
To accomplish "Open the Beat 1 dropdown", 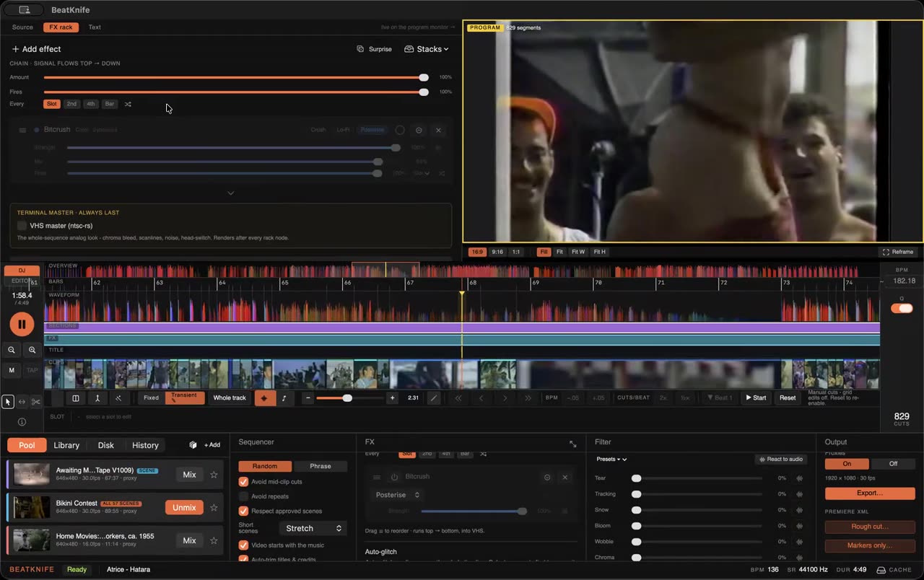I will (720, 397).
